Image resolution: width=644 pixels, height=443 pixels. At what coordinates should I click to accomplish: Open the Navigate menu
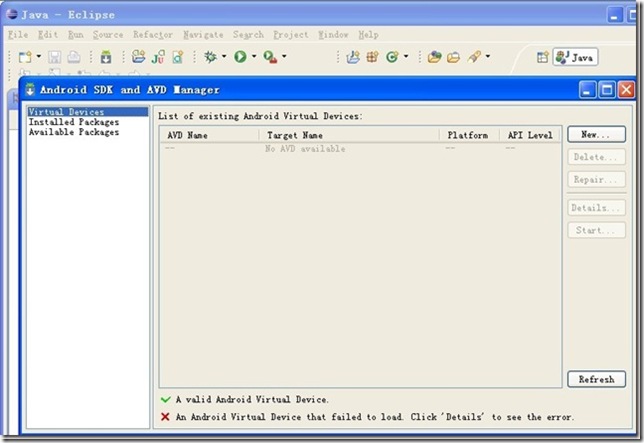pos(203,35)
